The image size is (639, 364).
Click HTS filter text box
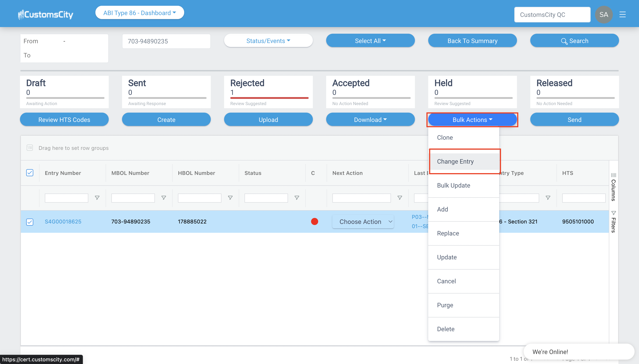click(584, 198)
